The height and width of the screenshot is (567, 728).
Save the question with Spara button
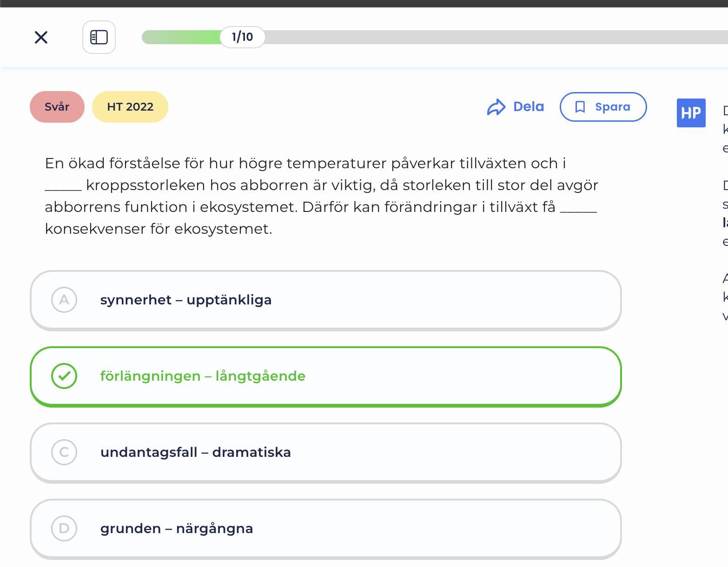(603, 107)
